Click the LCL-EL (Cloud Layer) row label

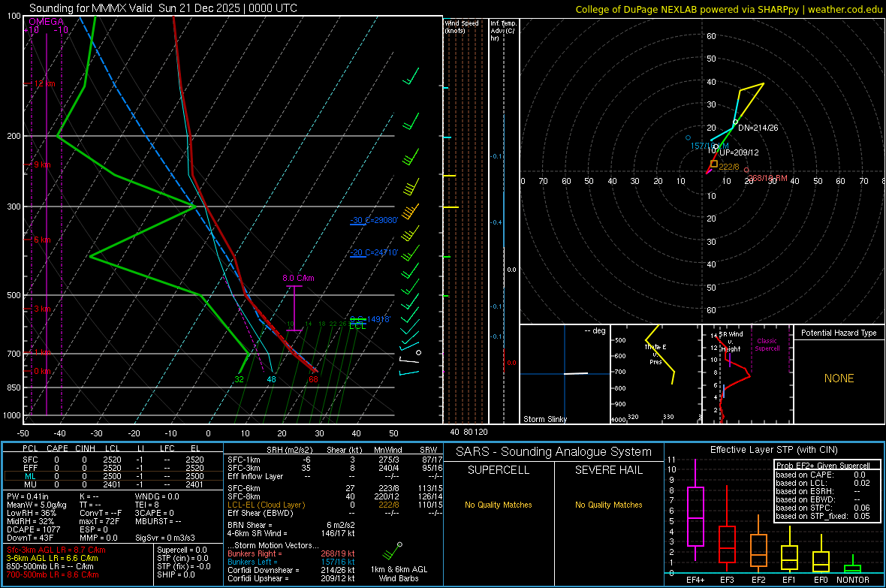pyautogui.click(x=266, y=505)
